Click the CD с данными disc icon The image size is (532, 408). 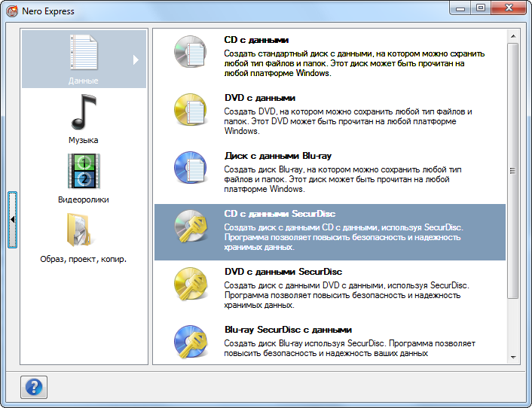point(191,52)
